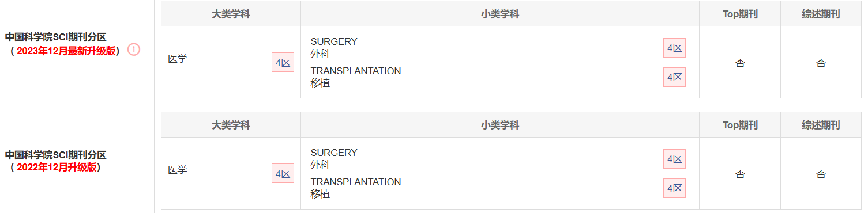This screenshot has height=213, width=868.
Task: Click the 综述期刊 header in the 2023 table
Action: point(821,14)
